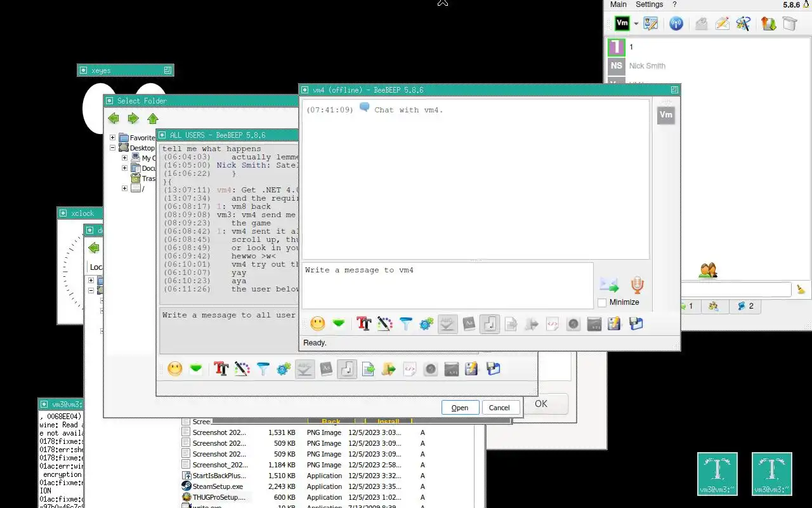Select Nick Smith in BeeBEEP user list
Viewport: 812px width, 508px height.
click(707, 65)
